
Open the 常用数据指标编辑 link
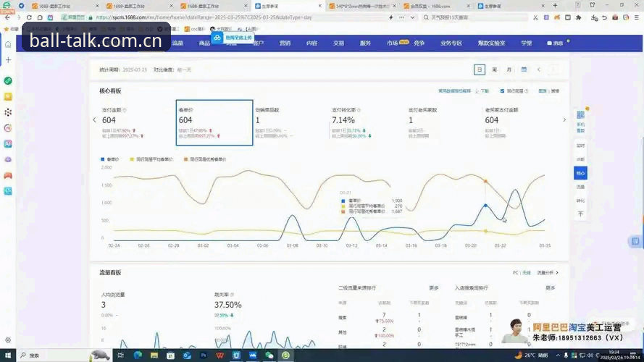pos(454,91)
